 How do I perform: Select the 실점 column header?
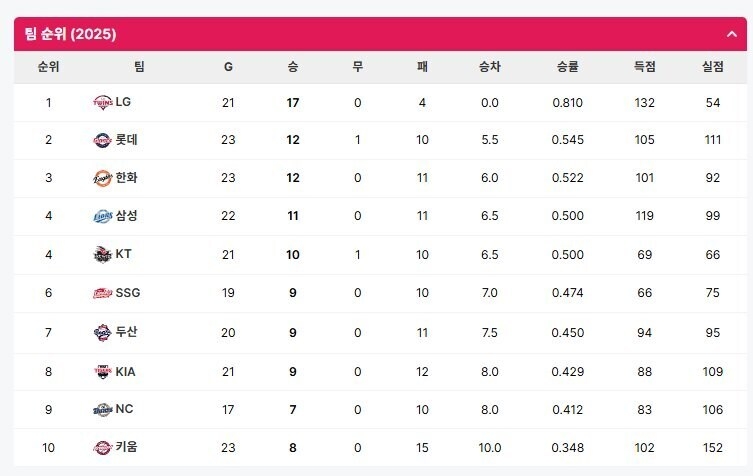713,66
